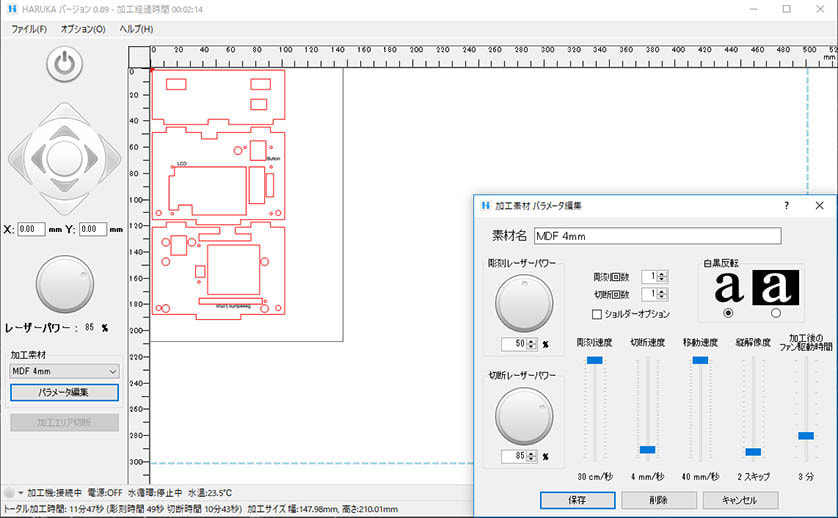The height and width of the screenshot is (518, 838).
Task: Enable the shoulder option checkbox
Action: point(598,314)
